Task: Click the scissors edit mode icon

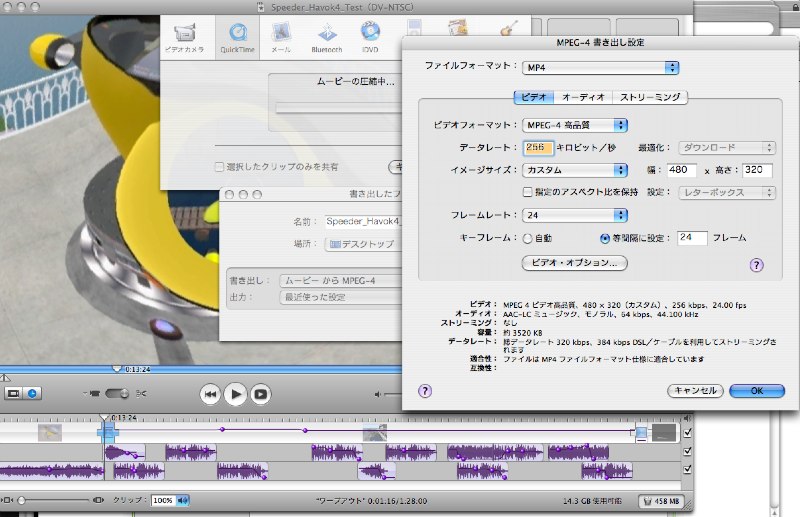Action: pyautogui.click(x=141, y=393)
